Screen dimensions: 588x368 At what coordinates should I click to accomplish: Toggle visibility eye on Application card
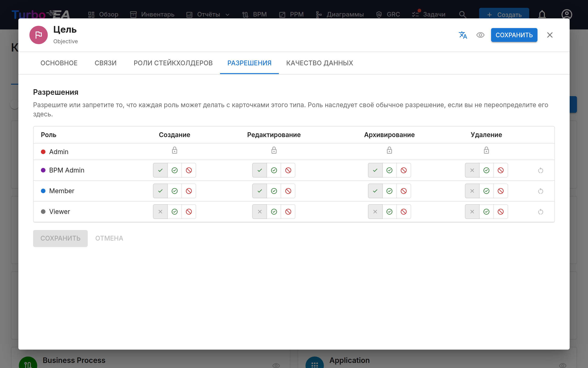click(563, 365)
